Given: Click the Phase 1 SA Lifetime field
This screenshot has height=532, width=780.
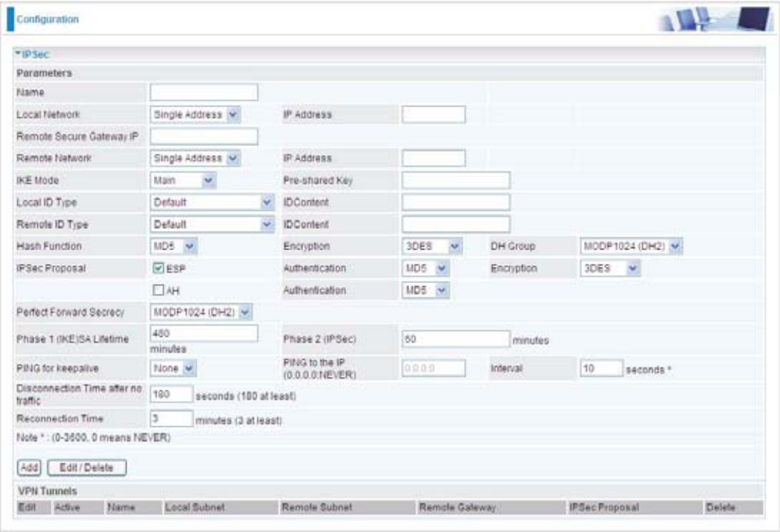Looking at the screenshot, I should pos(204,333).
